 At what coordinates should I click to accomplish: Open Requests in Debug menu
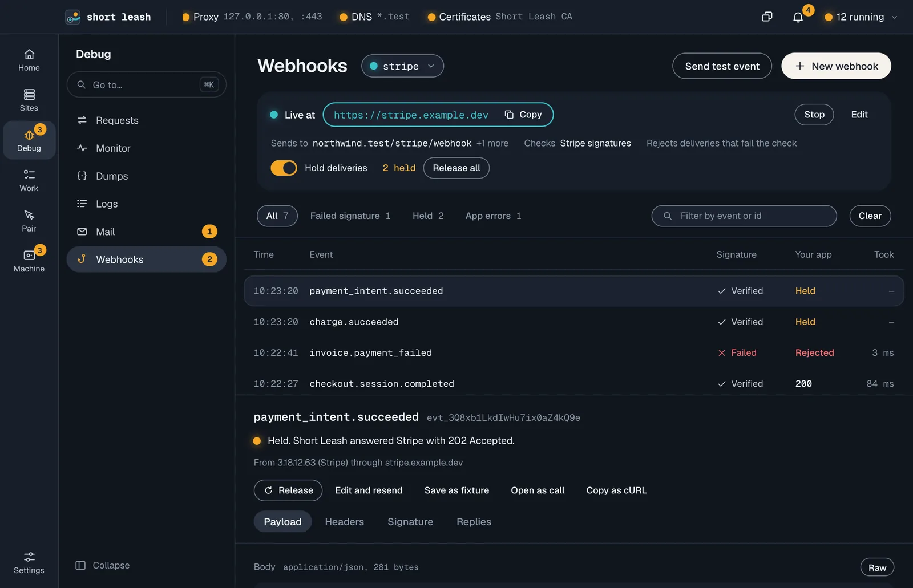147,120
